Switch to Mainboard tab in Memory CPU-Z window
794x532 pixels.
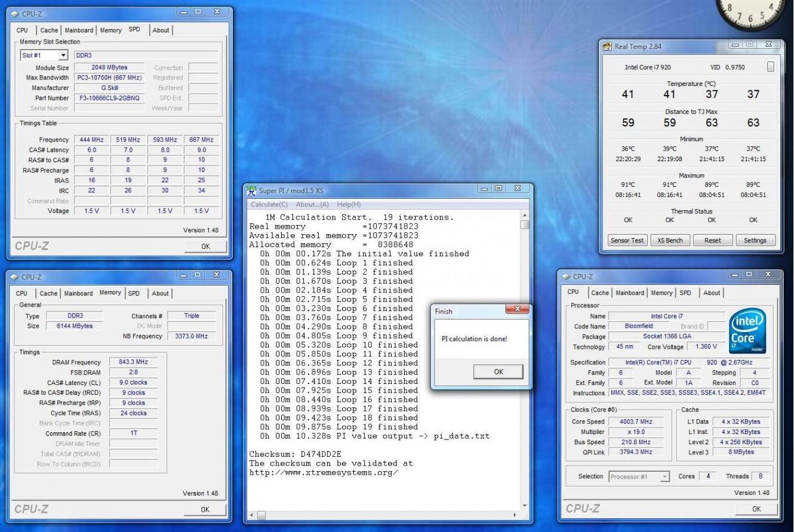click(x=79, y=294)
